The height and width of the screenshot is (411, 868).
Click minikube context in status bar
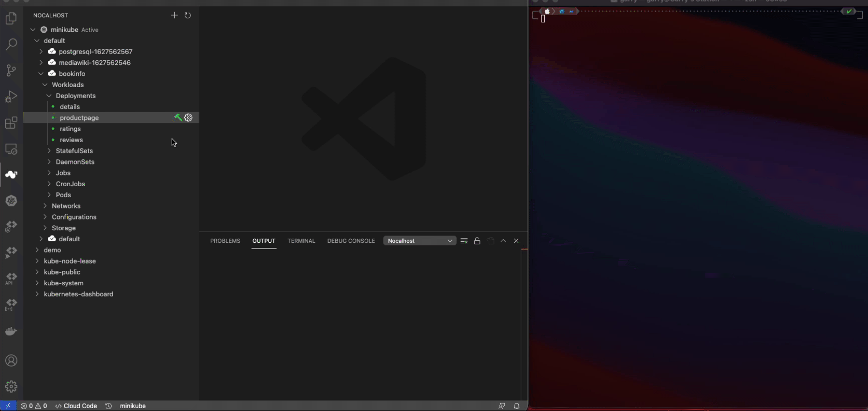(x=133, y=406)
